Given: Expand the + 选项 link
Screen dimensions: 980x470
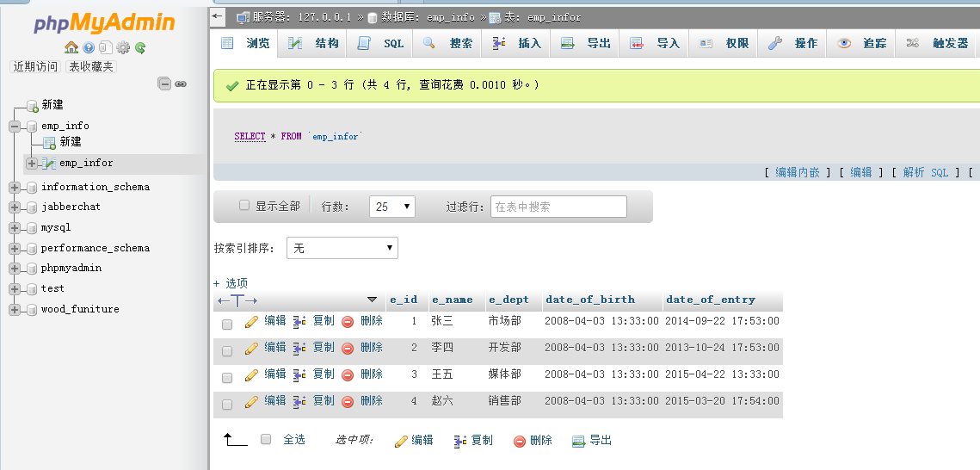Looking at the screenshot, I should [231, 283].
